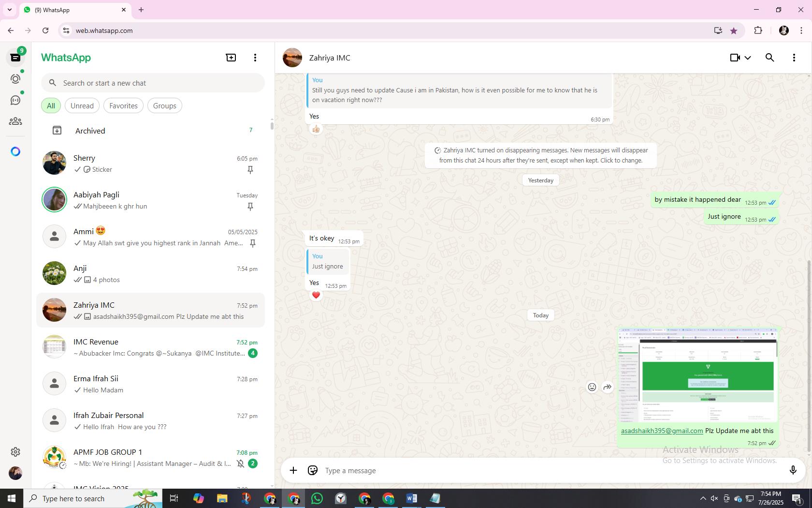Open a new browser tab
This screenshot has width=812, height=508.
pos(141,10)
